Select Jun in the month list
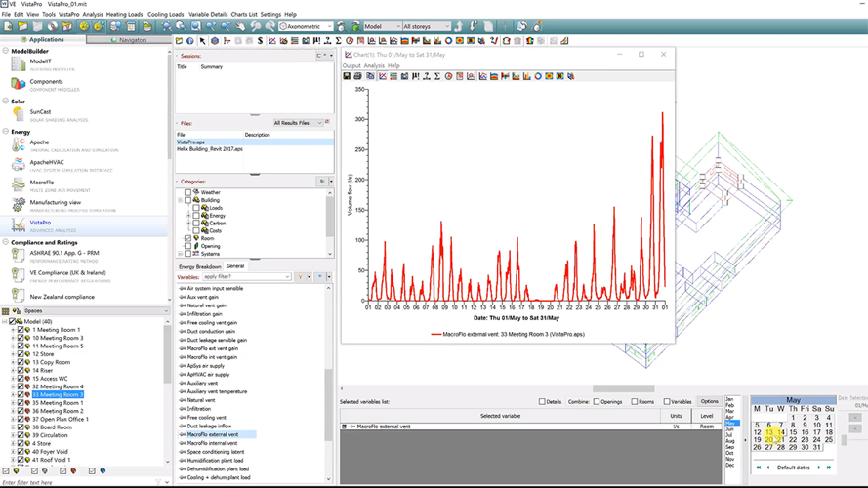868x488 pixels. [x=729, y=429]
